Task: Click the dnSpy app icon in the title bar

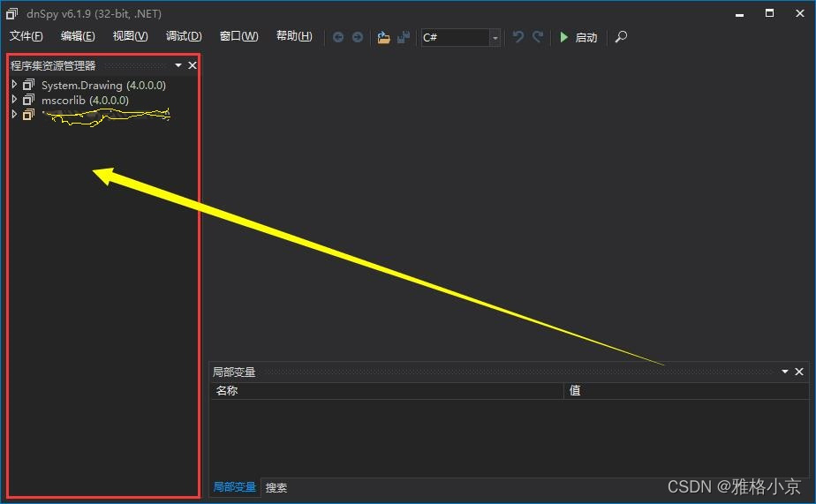Action: (11, 13)
